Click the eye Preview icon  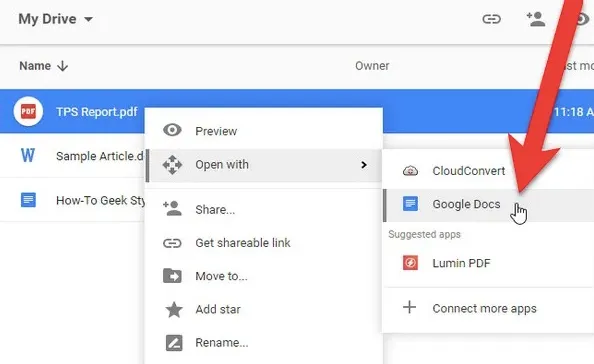pos(172,130)
